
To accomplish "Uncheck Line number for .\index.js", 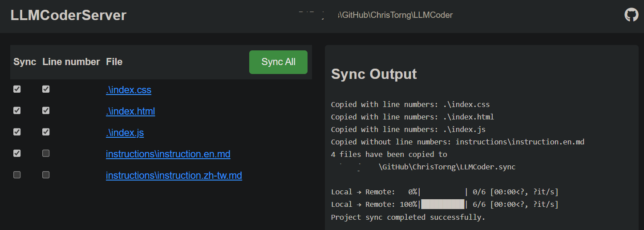I will pos(46,132).
